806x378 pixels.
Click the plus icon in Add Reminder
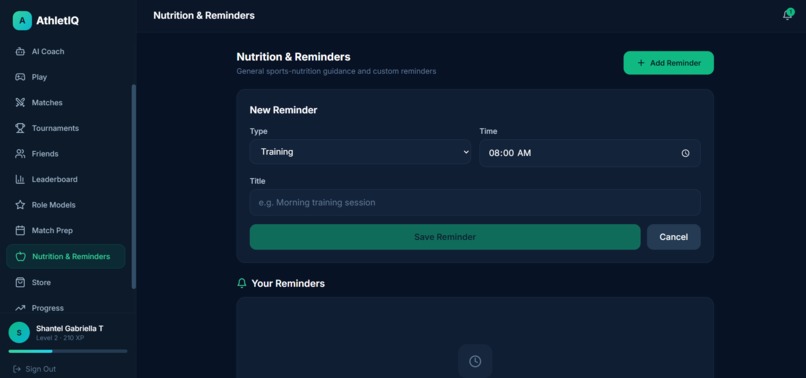[640, 63]
